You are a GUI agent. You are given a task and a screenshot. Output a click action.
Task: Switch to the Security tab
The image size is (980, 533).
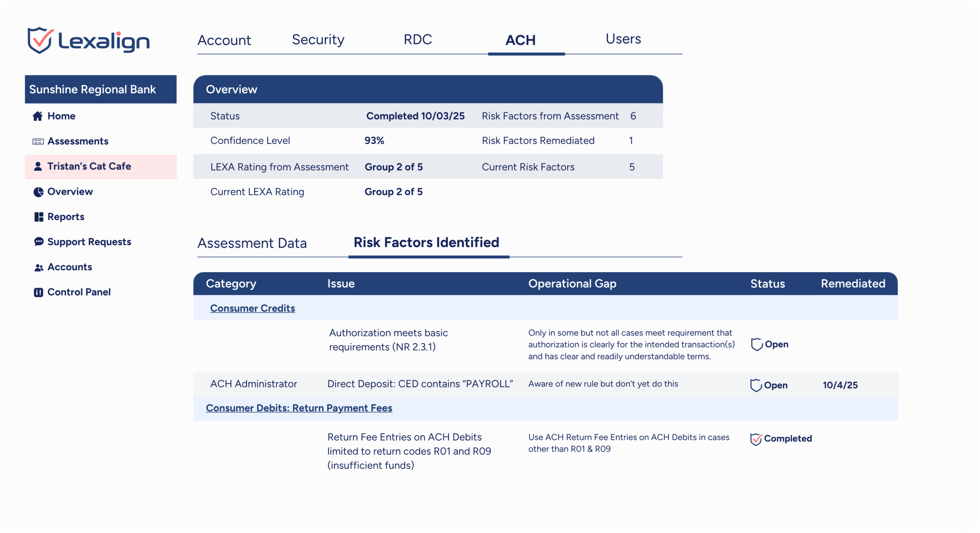click(318, 39)
